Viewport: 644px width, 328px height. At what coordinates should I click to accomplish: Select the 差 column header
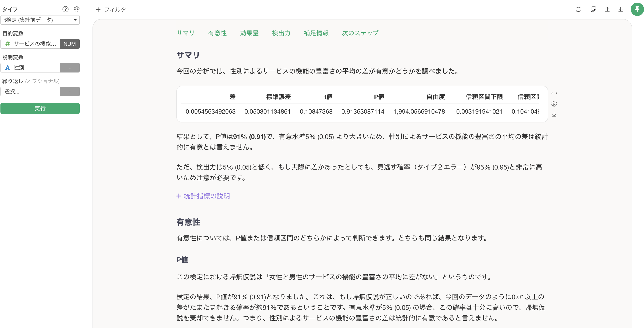[233, 97]
